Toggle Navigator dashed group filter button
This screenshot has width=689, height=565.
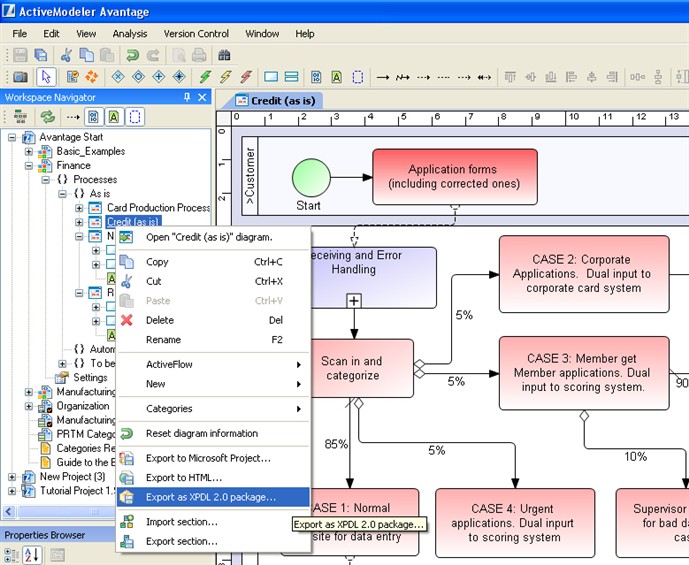135,117
